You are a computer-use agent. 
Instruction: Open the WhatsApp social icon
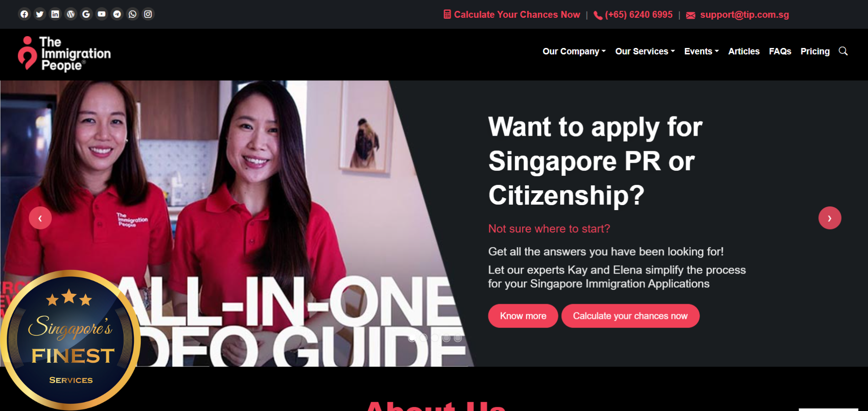[132, 14]
